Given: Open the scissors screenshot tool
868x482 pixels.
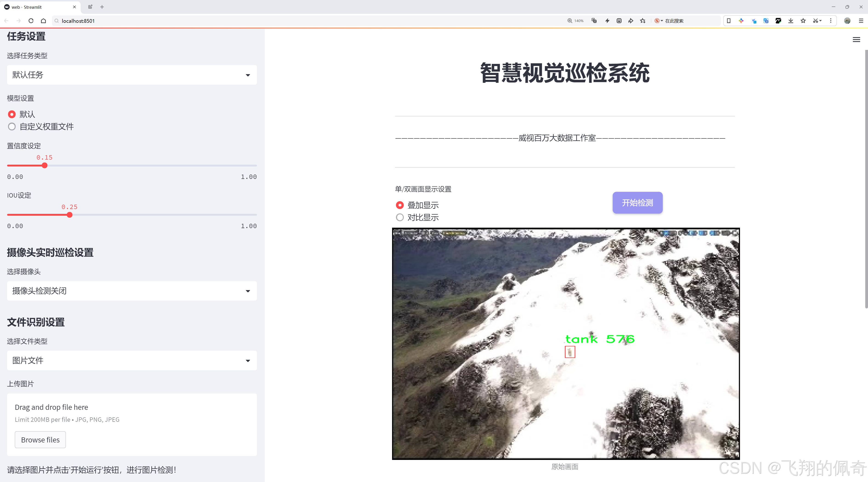Looking at the screenshot, I should point(817,21).
